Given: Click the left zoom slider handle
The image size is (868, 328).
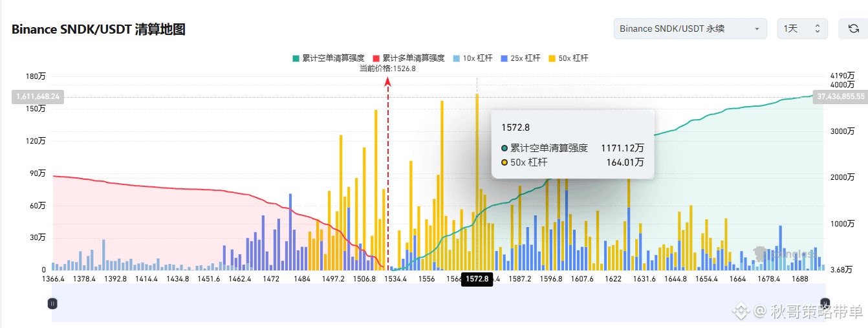Looking at the screenshot, I should 52,303.
